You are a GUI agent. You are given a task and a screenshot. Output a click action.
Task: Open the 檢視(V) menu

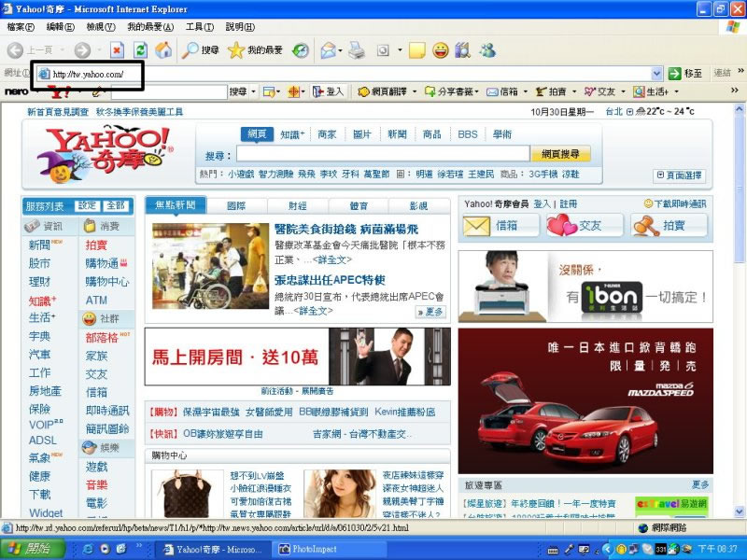point(101,27)
